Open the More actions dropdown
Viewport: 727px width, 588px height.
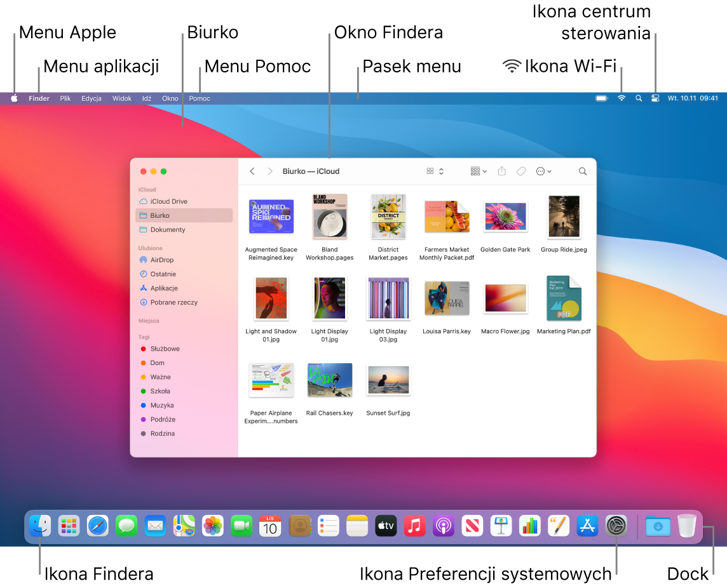point(543,171)
